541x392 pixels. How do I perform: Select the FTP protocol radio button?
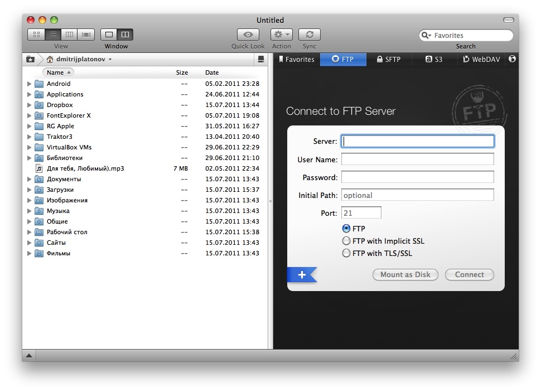click(346, 229)
